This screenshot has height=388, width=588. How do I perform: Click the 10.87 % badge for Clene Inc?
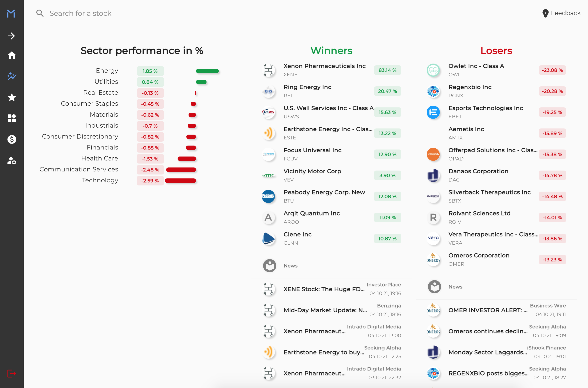coord(388,238)
